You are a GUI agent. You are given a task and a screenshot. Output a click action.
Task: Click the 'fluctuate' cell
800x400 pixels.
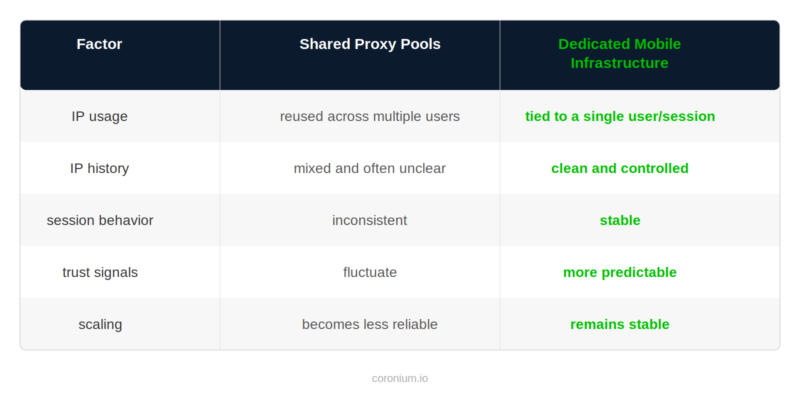[x=370, y=272]
